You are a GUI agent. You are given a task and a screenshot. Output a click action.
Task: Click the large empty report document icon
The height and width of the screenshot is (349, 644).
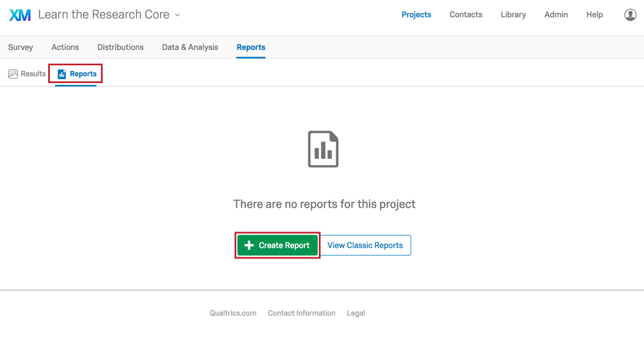(323, 149)
